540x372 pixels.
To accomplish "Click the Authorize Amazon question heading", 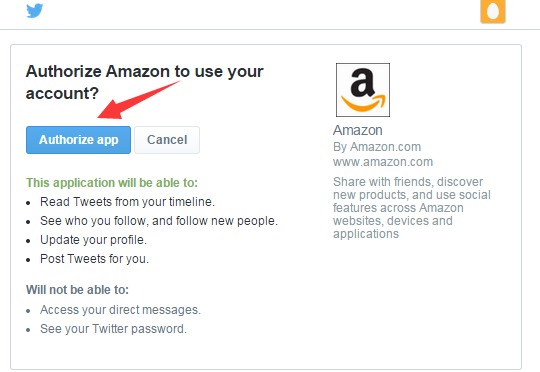I will [x=145, y=82].
